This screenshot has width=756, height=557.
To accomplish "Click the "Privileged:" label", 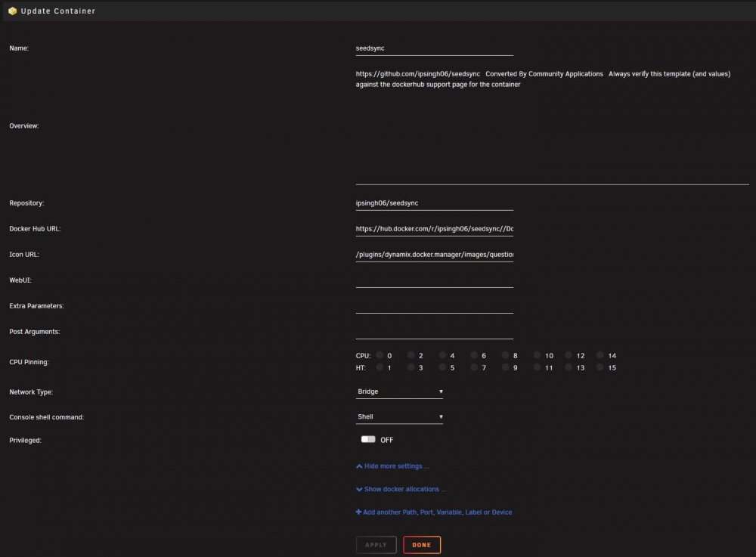I will click(x=25, y=440).
